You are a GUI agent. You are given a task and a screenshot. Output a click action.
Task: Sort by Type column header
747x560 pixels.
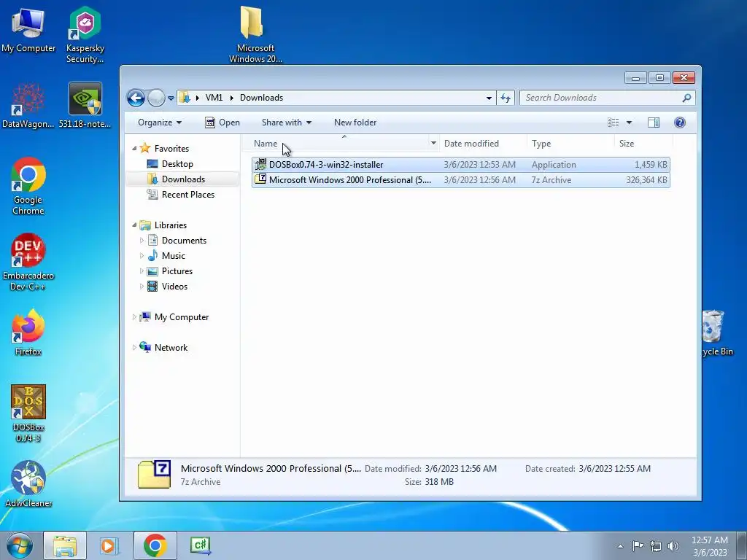570,144
